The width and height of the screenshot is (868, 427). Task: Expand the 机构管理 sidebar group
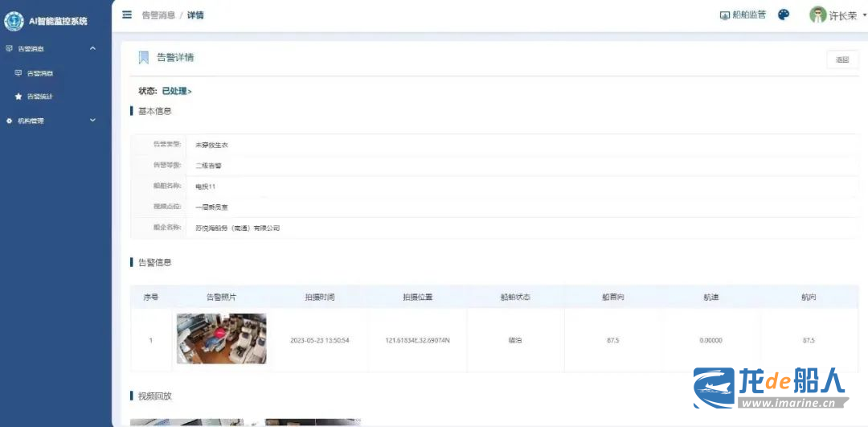[92, 121]
